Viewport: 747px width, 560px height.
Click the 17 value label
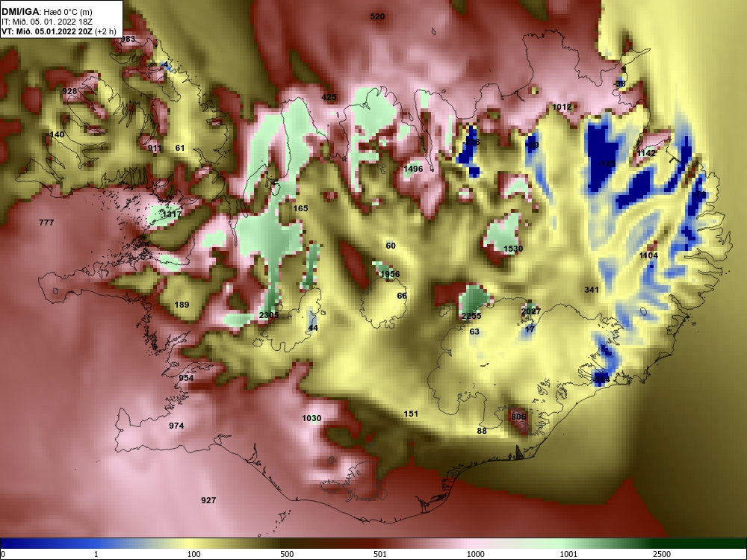(530, 329)
